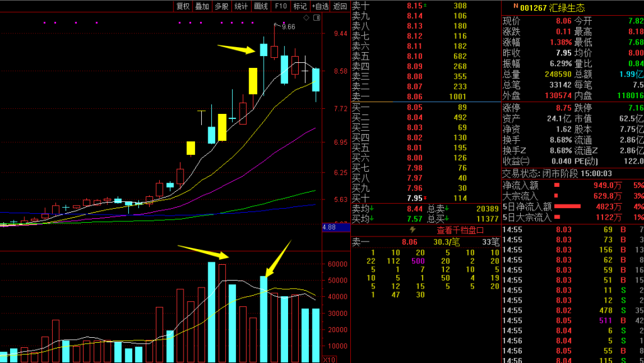Viewport: 644px width, 363px height.
Task: Open the 多股 multi-stock view
Action: (x=221, y=6)
